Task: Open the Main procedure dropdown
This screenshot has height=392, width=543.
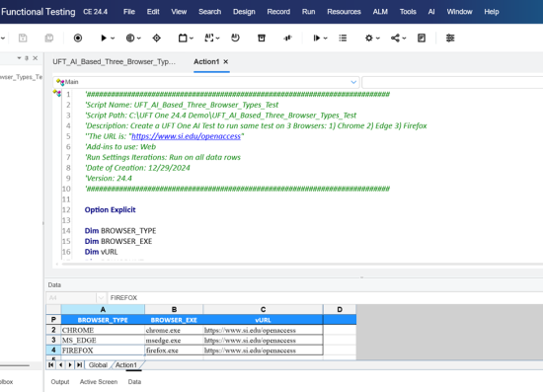Action: point(353,82)
